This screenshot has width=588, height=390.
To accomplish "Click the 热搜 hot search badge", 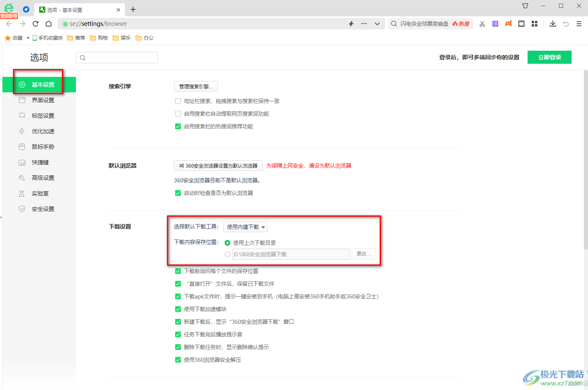I will (461, 24).
